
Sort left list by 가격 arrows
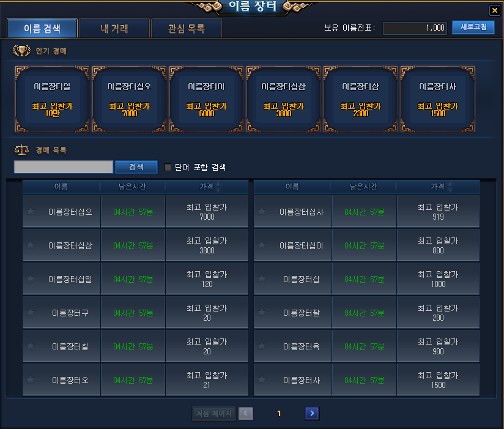[219, 187]
